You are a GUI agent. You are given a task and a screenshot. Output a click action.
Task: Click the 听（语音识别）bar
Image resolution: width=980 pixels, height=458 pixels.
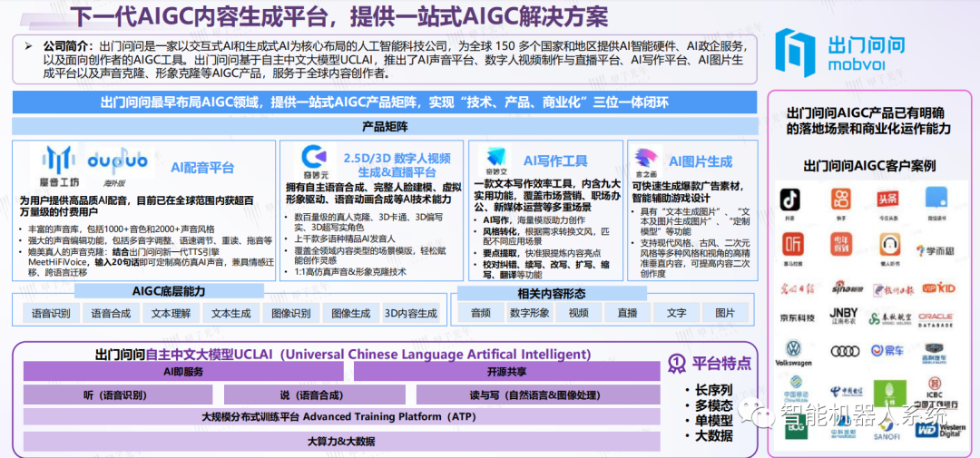coord(118,395)
